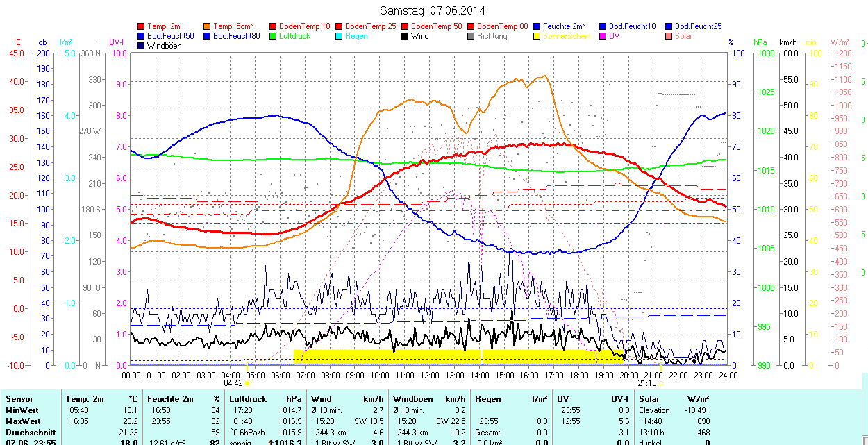The image size is (868, 445).
Task: Click the orange Temp. 5cm legend marker
Action: 208,26
